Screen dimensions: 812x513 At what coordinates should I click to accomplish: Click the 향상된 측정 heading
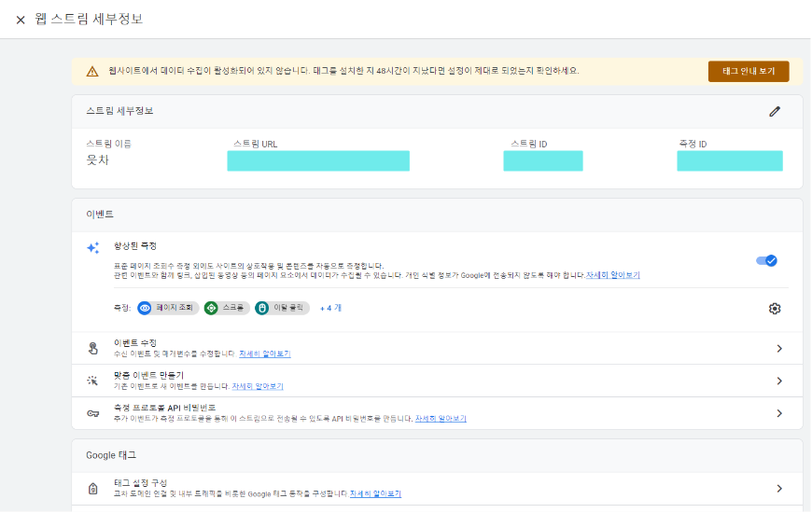coord(135,246)
